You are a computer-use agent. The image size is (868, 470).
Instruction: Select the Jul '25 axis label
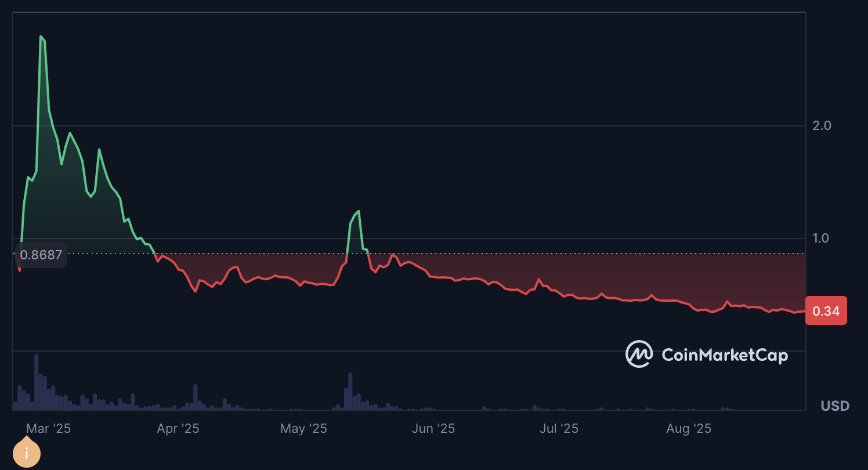click(559, 429)
